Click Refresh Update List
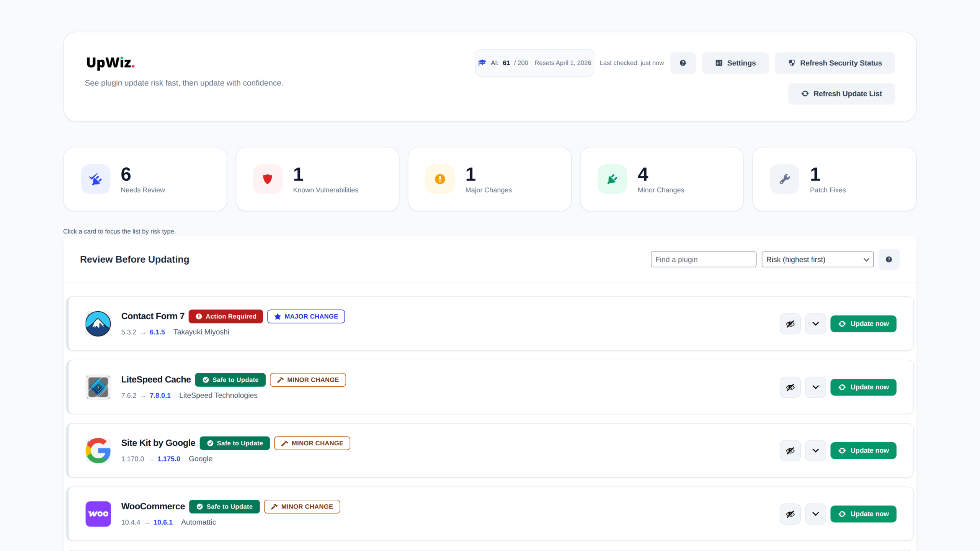 [x=841, y=93]
